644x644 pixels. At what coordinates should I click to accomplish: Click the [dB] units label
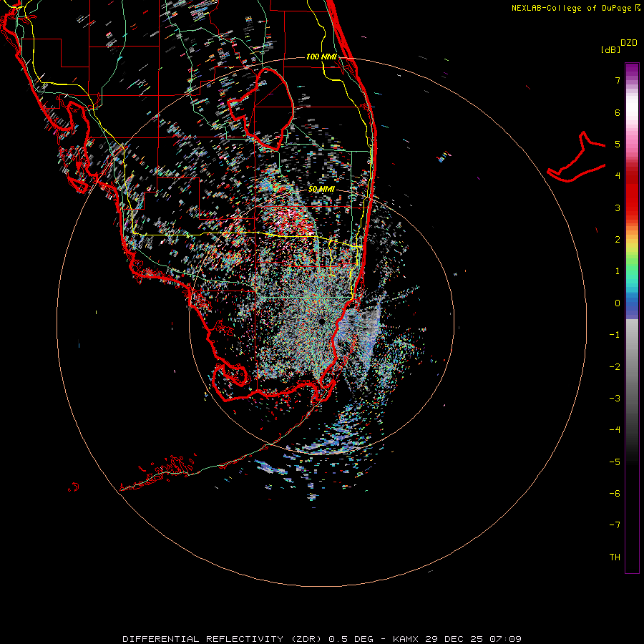tap(610, 49)
